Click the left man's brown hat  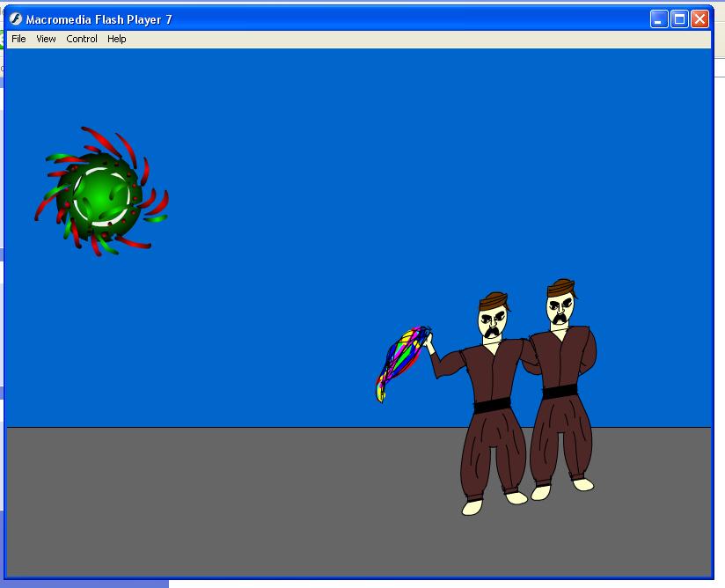[494, 302]
